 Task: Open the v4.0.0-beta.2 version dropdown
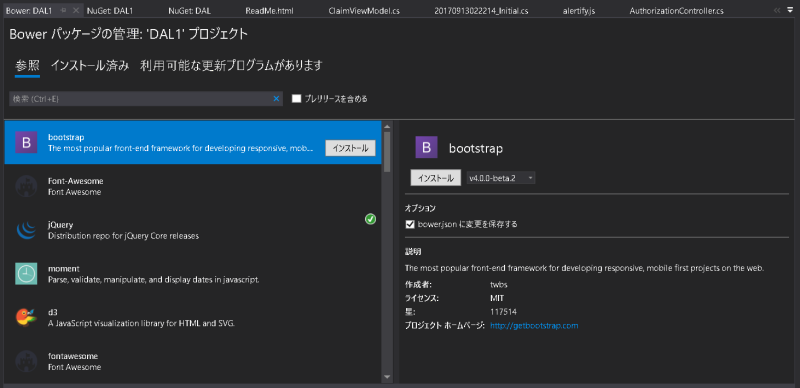coord(501,178)
